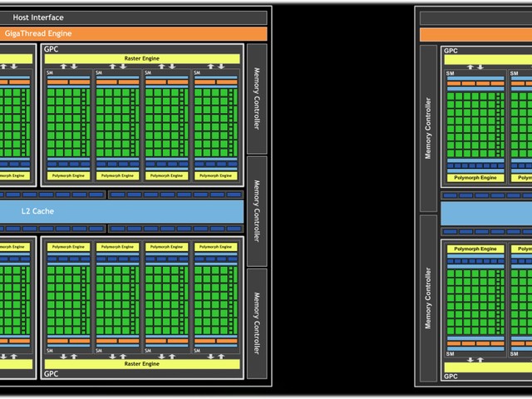Select first SM label in upper-left GPC
The image size is (532, 399).
(x=50, y=72)
